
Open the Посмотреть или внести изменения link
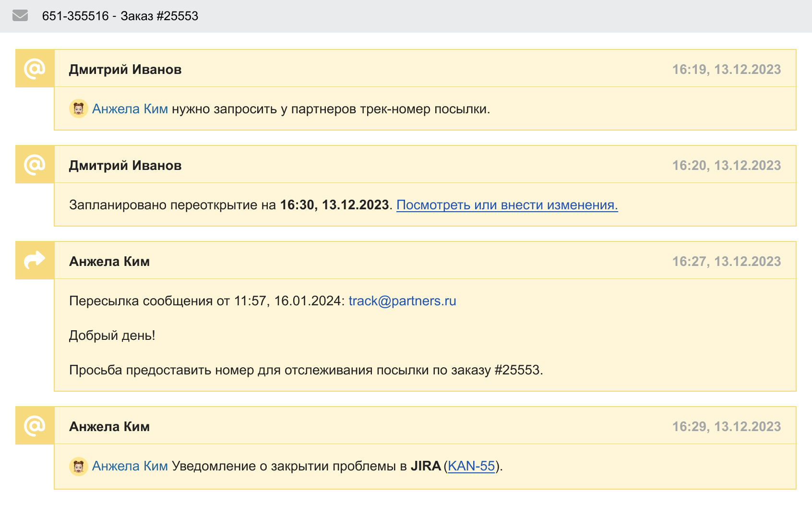pos(507,205)
